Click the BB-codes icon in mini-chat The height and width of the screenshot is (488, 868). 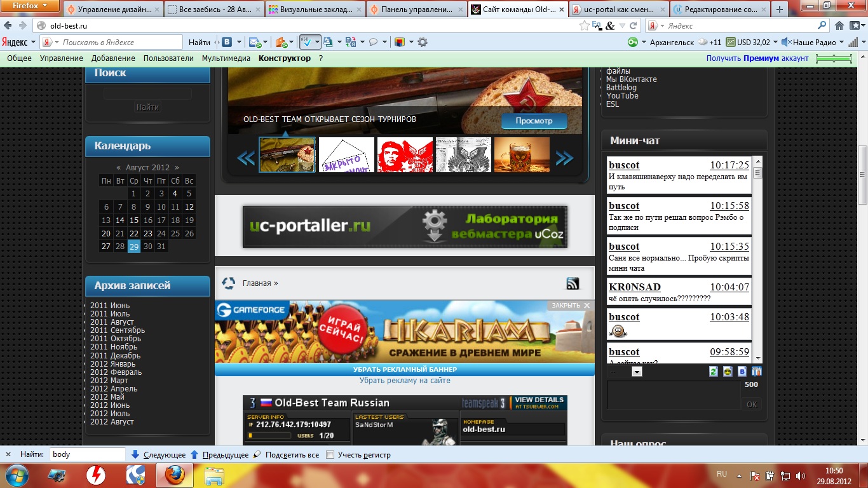point(742,372)
